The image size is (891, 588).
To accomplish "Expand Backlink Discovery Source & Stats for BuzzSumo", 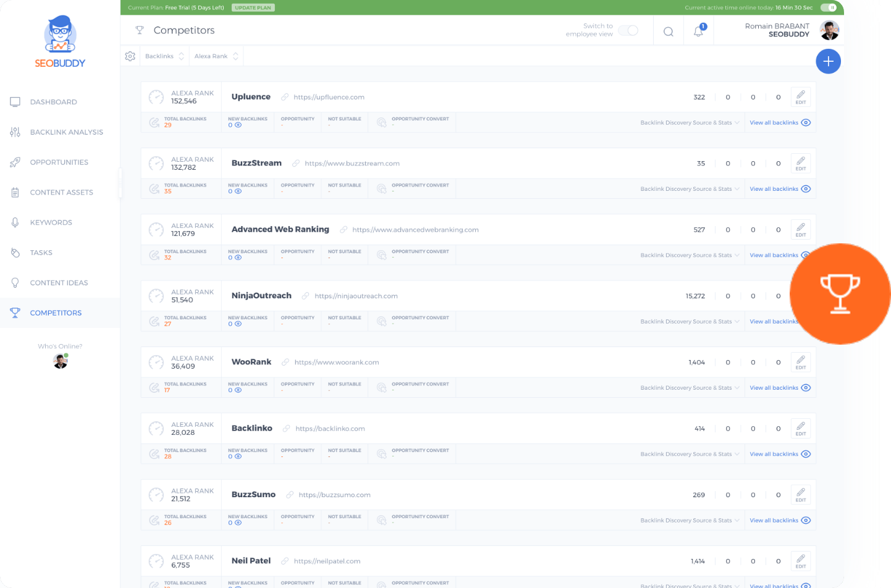I will click(690, 520).
